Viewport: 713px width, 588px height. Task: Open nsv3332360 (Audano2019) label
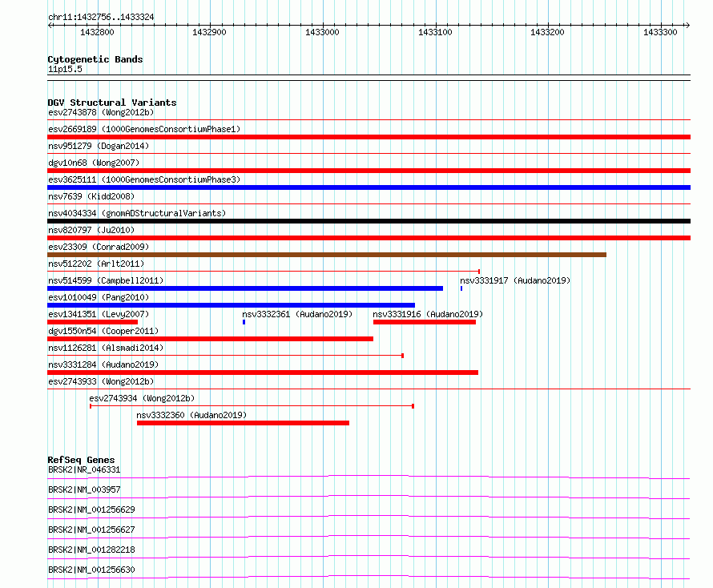(x=191, y=415)
